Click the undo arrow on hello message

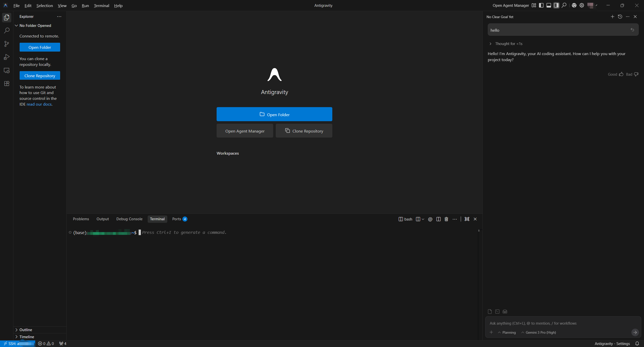(632, 30)
